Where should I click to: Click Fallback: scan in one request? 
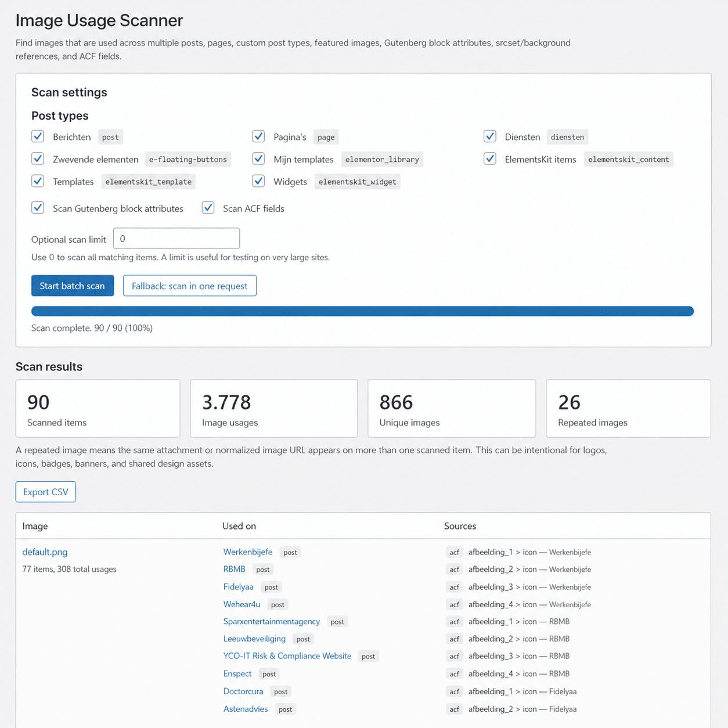[189, 286]
